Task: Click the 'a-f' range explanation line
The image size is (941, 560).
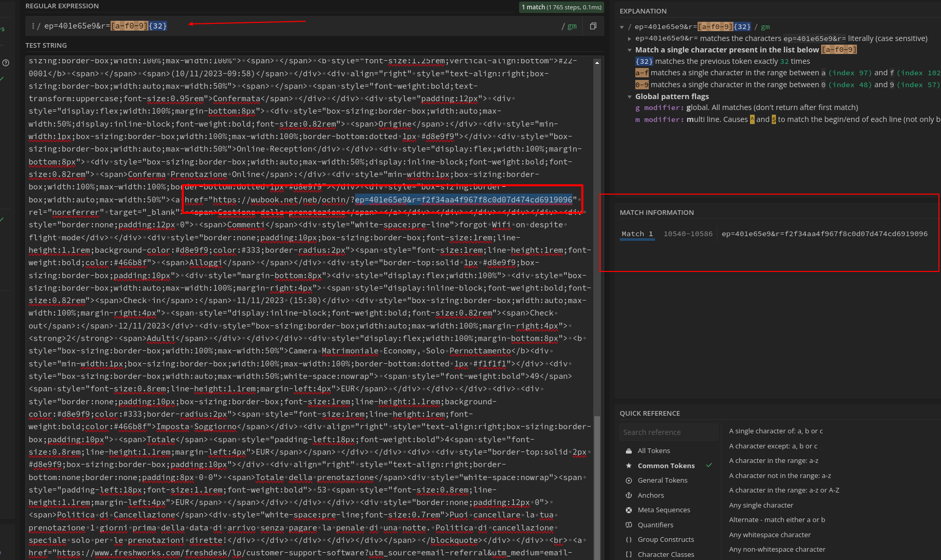Action: click(x=788, y=73)
